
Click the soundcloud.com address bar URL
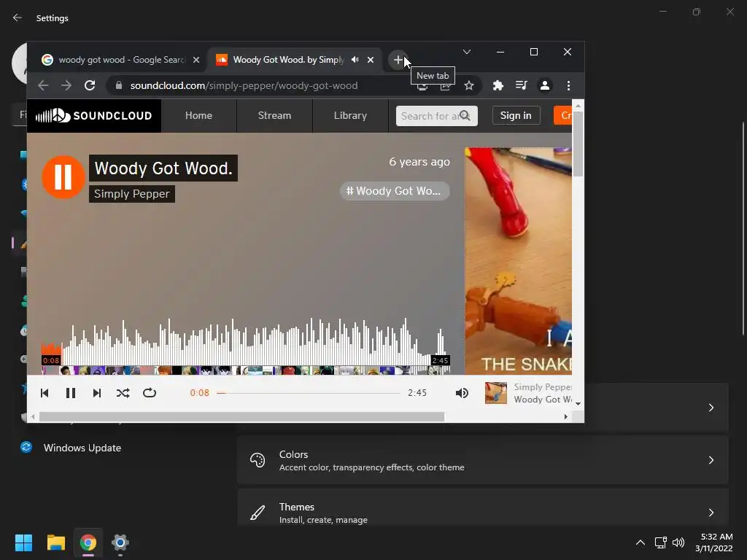coord(244,86)
